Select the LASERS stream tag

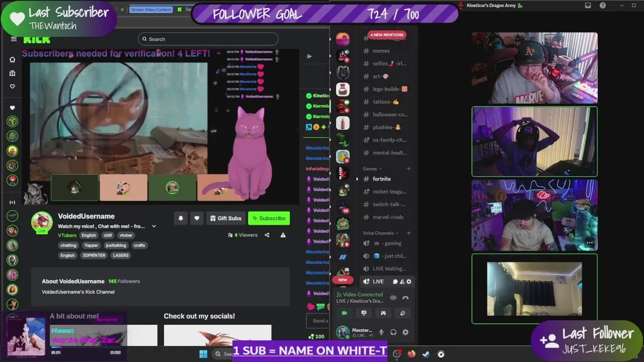(x=121, y=255)
